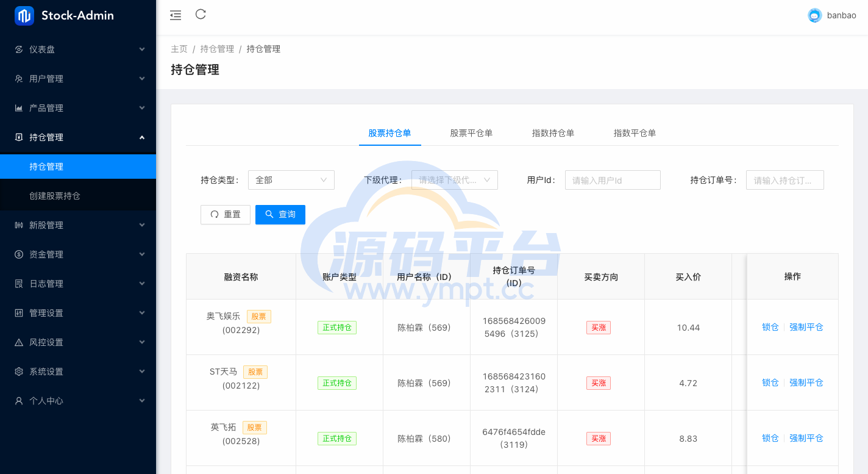Switch to the 指数持仓单 tab
This screenshot has width=868, height=474.
[x=553, y=133]
